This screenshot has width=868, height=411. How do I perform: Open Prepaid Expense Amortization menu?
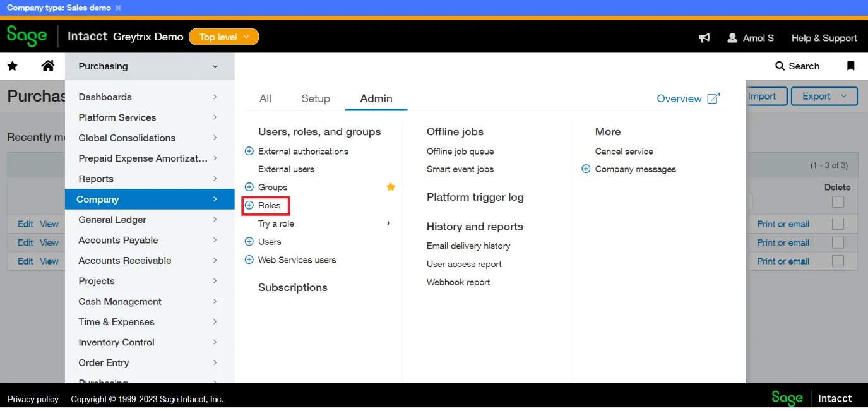point(150,158)
